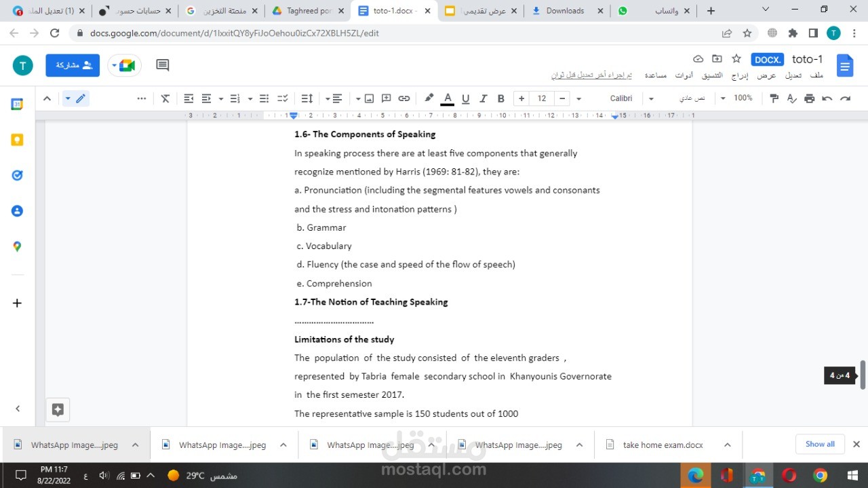This screenshot has width=868, height=488.
Task: Expand numbered list options arrow
Action: pos(221,99)
